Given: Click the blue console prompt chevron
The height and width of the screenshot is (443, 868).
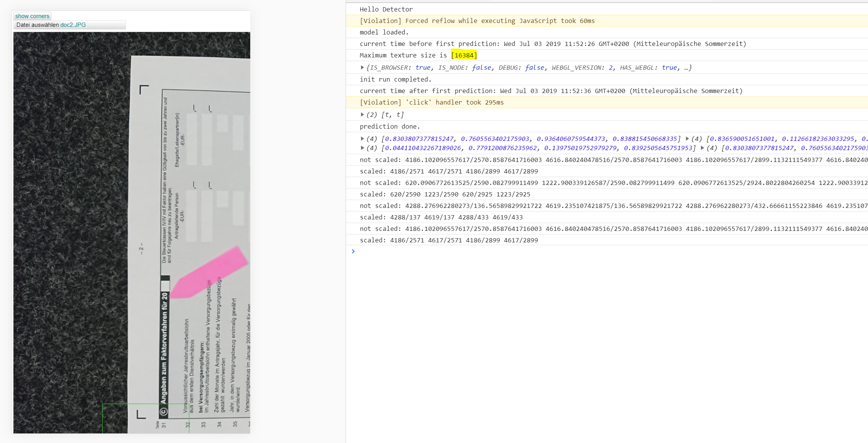Looking at the screenshot, I should [353, 252].
